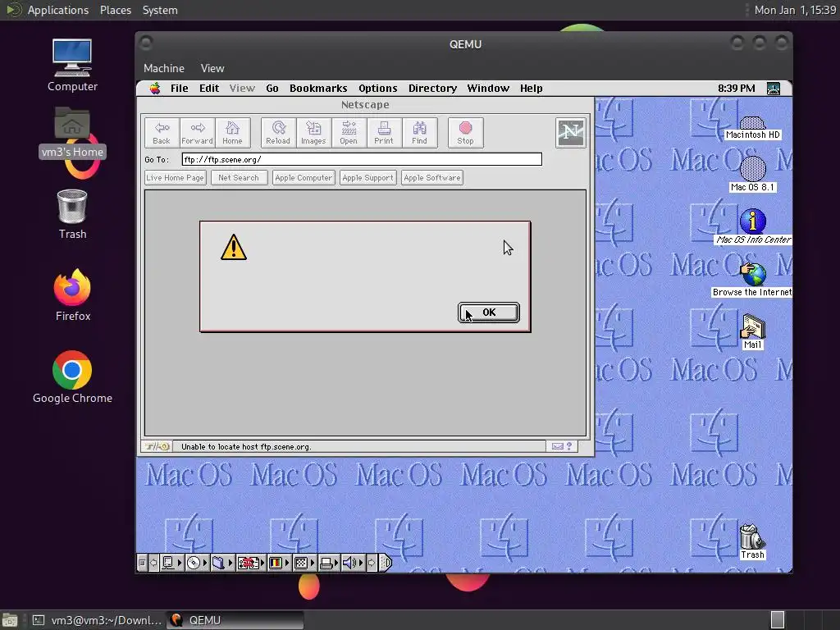Click the QEMU taskbar button
This screenshot has width=840, height=630.
(235, 620)
